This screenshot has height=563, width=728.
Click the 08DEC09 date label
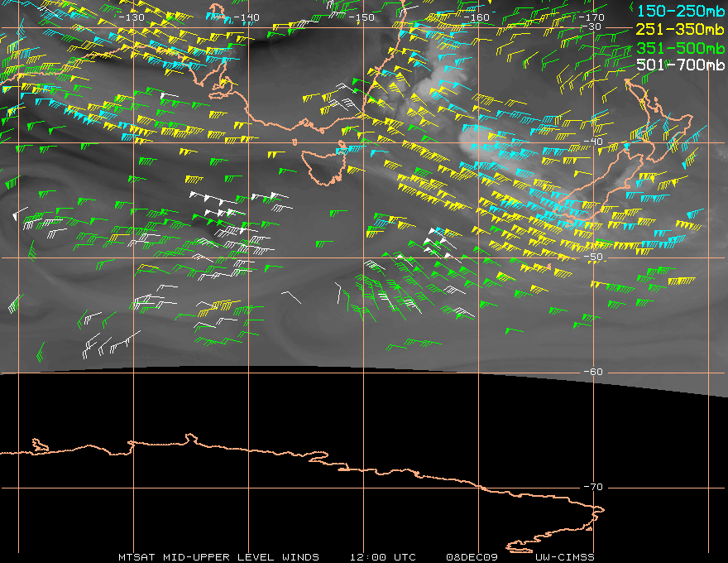[472, 557]
